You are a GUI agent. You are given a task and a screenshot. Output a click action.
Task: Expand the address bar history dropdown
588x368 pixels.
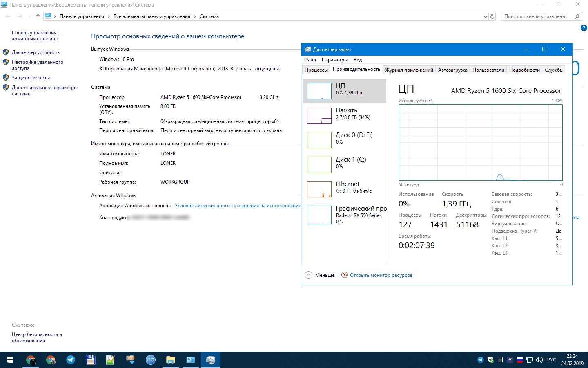[x=485, y=16]
